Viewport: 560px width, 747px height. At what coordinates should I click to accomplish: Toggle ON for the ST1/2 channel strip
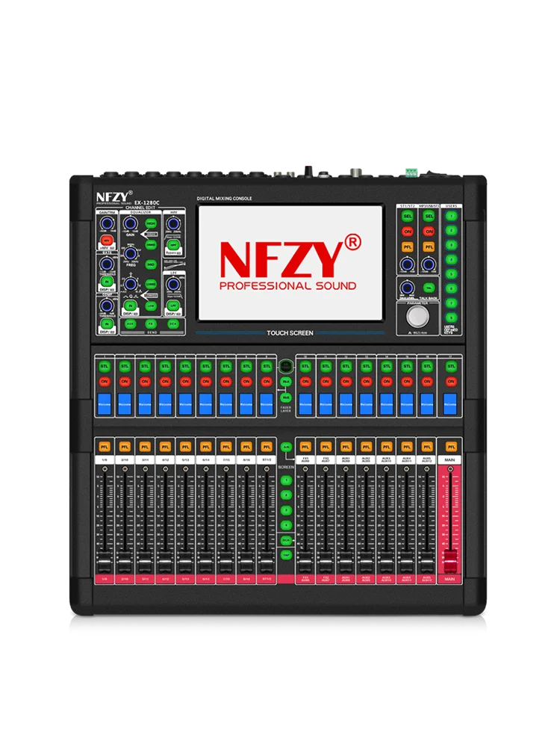[x=267, y=382]
